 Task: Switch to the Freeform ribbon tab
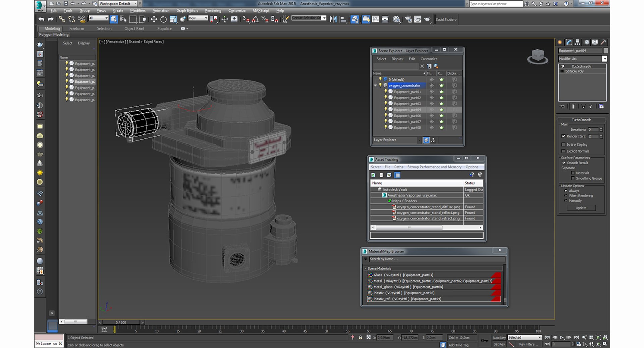coord(76,29)
